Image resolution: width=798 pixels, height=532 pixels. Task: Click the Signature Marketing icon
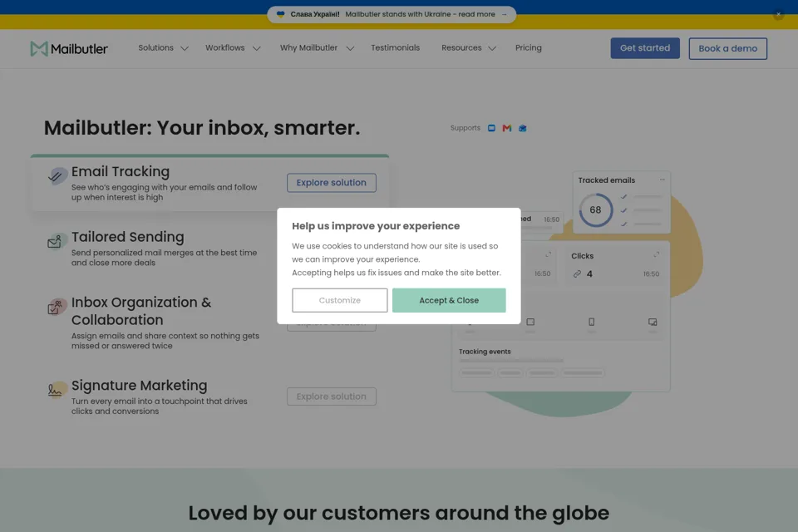point(57,390)
